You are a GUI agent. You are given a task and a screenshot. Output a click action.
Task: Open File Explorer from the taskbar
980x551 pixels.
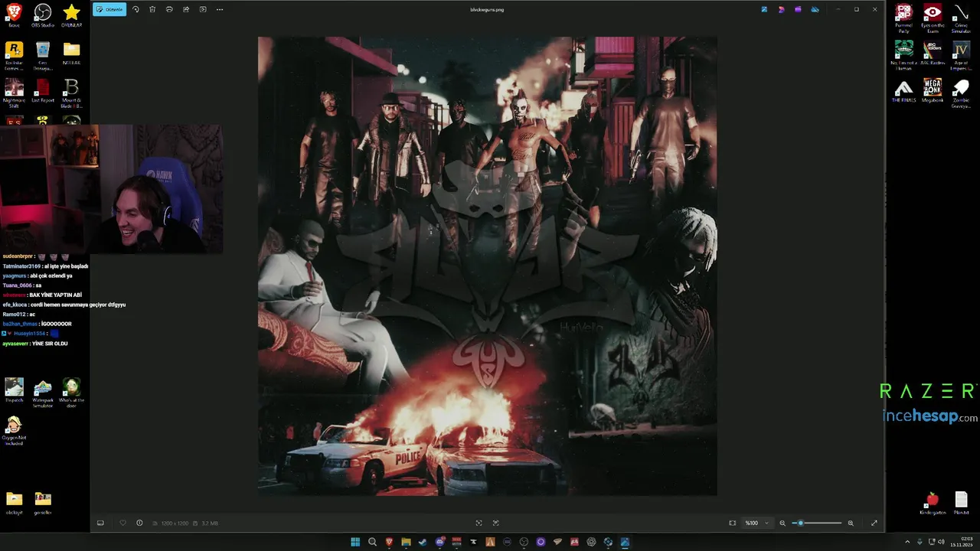pyautogui.click(x=406, y=542)
